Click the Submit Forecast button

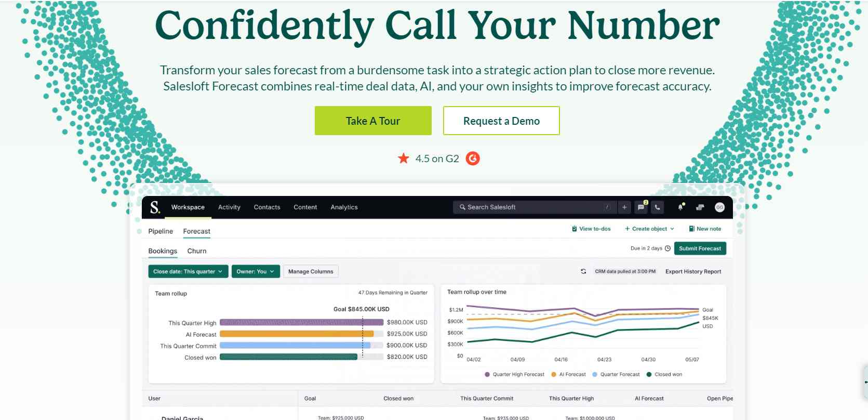[x=700, y=248]
